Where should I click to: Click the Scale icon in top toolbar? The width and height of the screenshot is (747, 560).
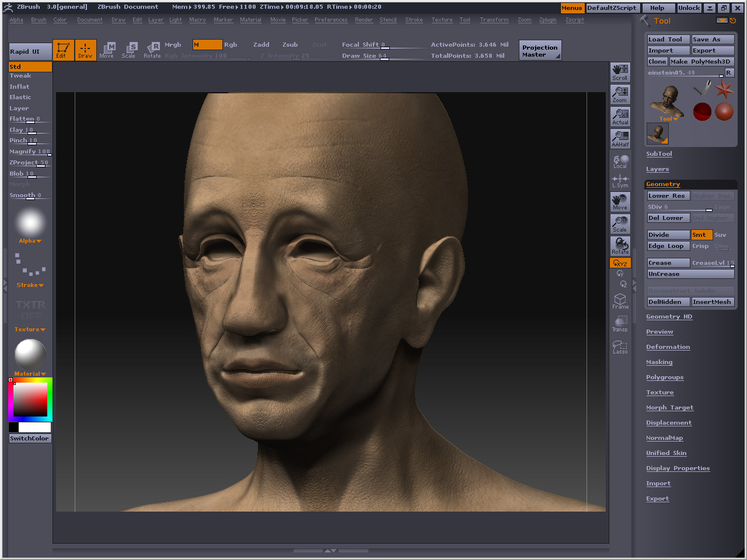pos(128,50)
